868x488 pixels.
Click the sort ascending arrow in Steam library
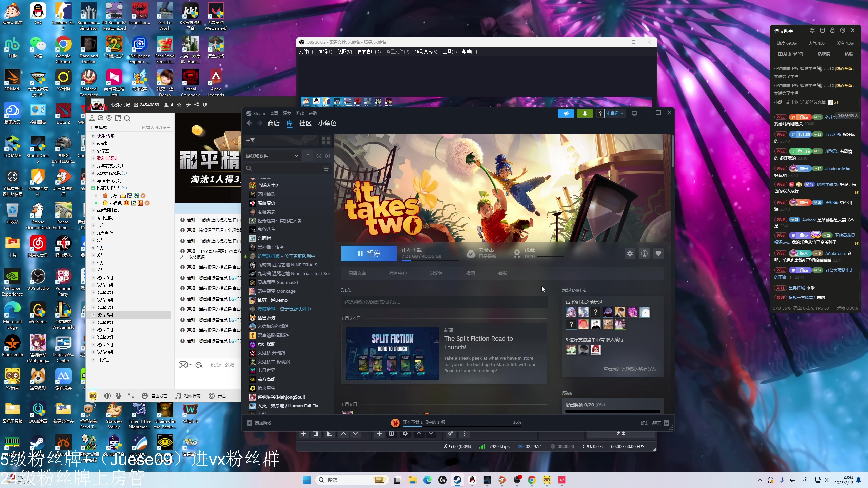tap(308, 156)
